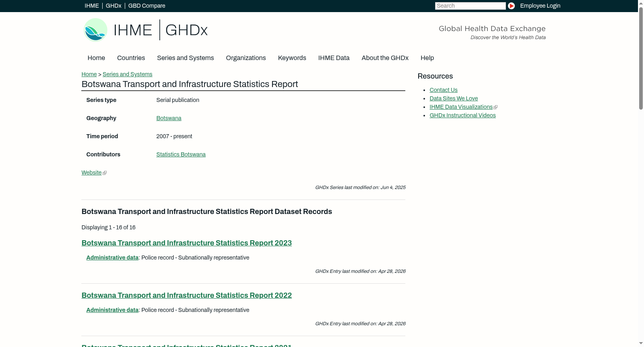Click Administrative data under 2022 report
The height and width of the screenshot is (347, 644).
[112, 310]
